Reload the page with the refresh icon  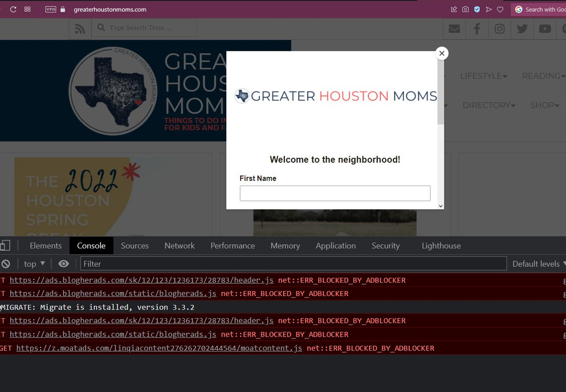[13, 9]
